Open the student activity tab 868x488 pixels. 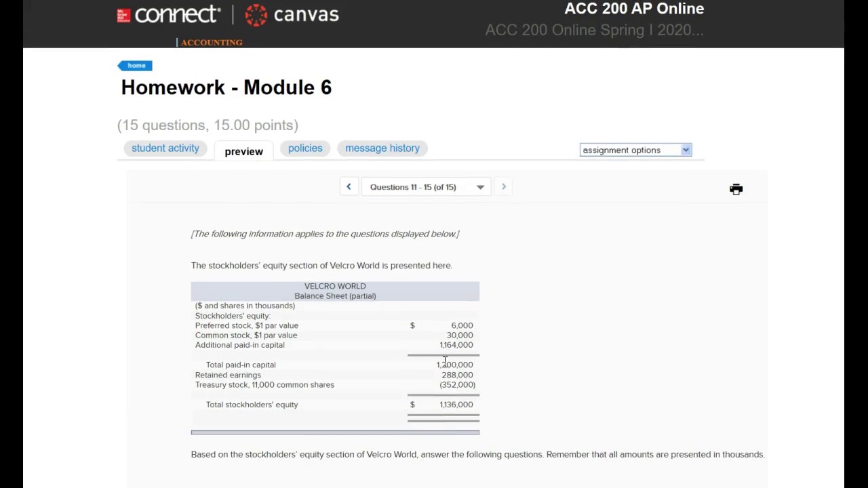click(x=165, y=148)
